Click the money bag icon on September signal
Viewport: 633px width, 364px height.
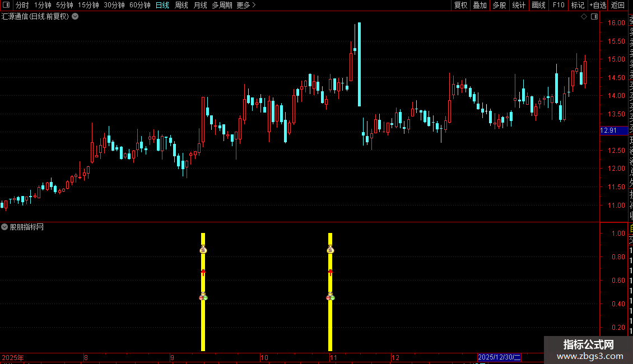coord(203,250)
